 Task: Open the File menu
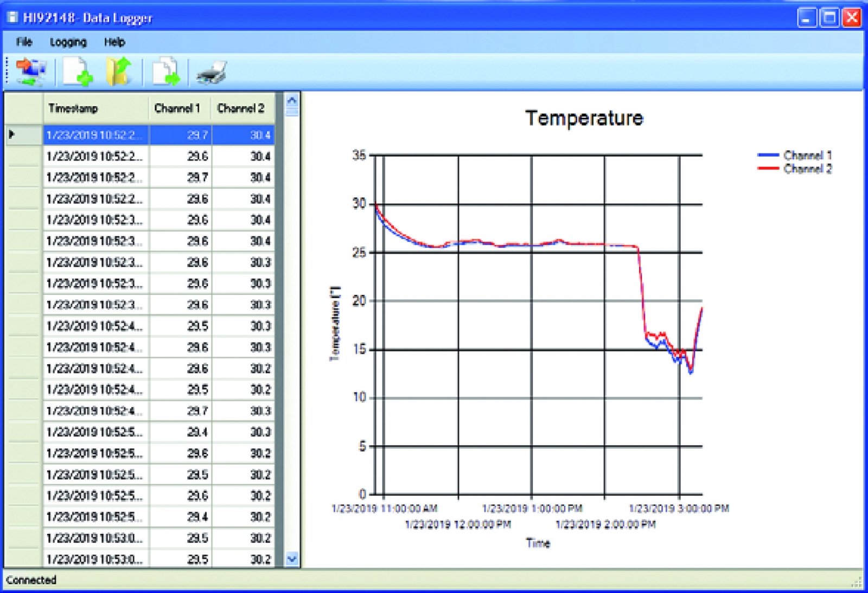click(24, 42)
